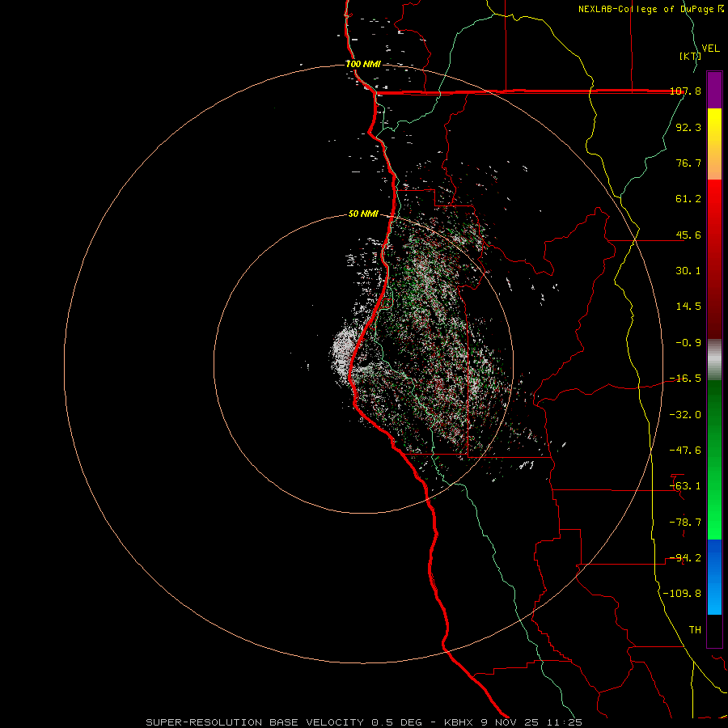The width and height of the screenshot is (728, 728).
Task: Click the 30.1 value on velocity scale
Action: pos(688,271)
